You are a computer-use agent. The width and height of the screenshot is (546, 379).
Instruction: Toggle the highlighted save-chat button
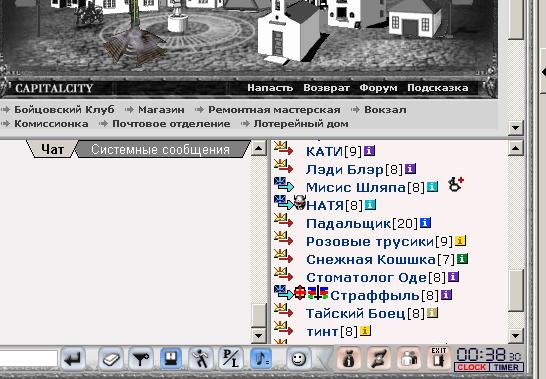171,358
